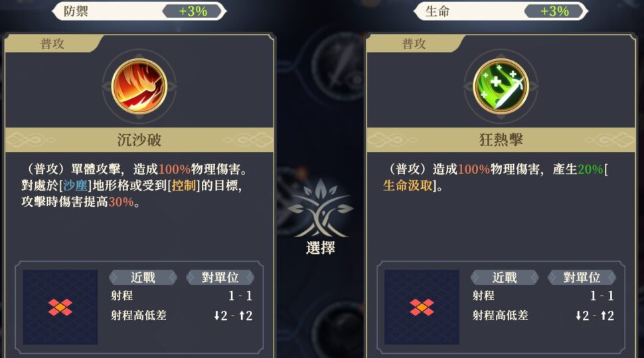Select the 狂熱擊 green sword skill icon
Image resolution: width=644 pixels, height=358 pixels.
pos(501,86)
